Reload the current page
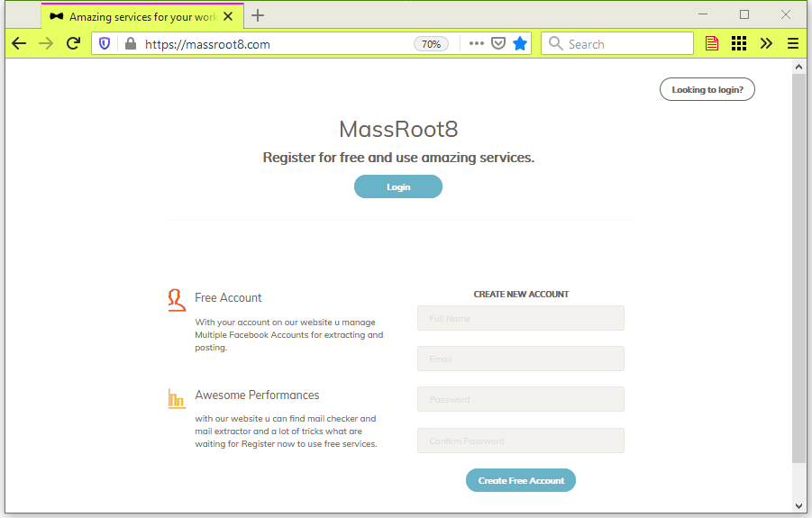812x518 pixels. click(x=74, y=43)
